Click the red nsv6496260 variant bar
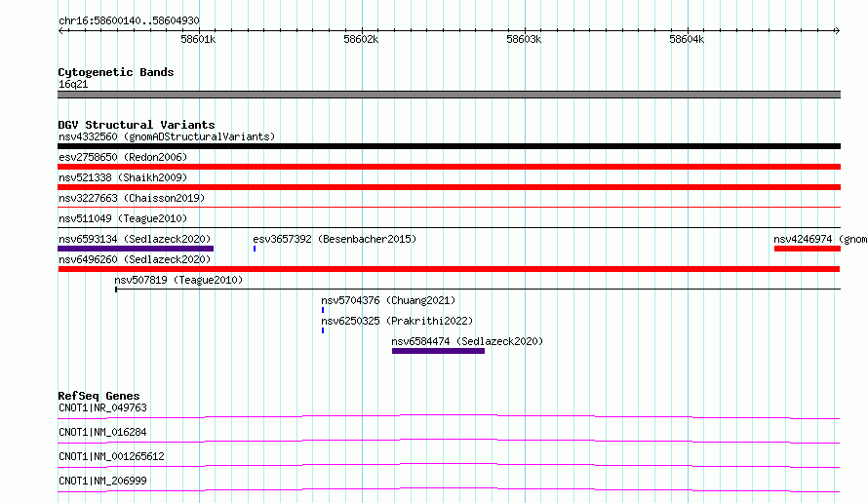This screenshot has height=503, width=868. coord(449,269)
